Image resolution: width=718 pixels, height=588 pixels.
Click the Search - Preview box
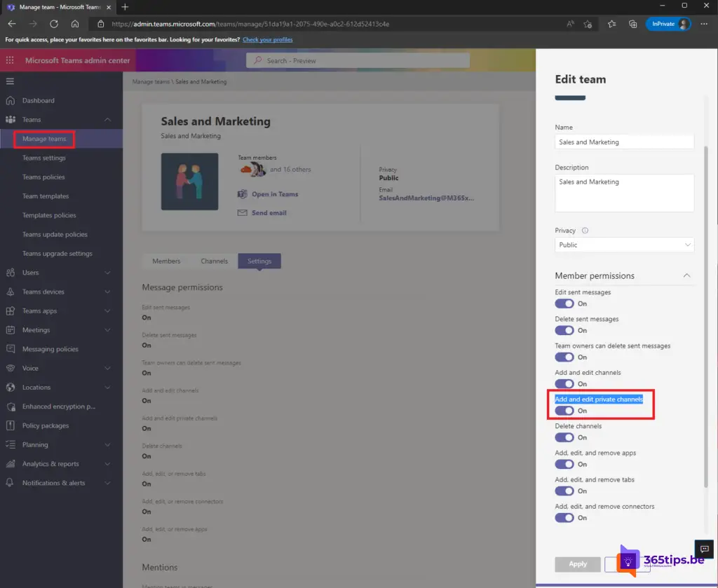click(x=358, y=60)
